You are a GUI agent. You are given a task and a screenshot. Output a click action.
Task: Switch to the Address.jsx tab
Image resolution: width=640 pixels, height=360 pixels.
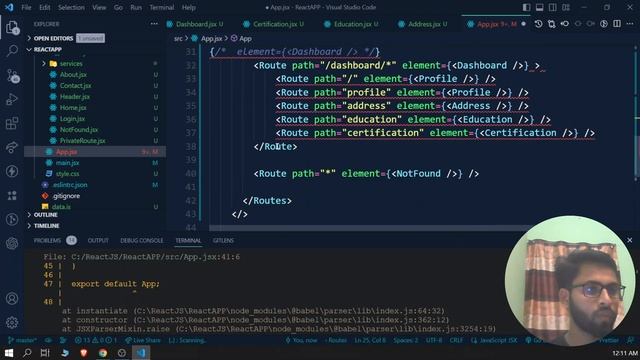[x=423, y=24]
